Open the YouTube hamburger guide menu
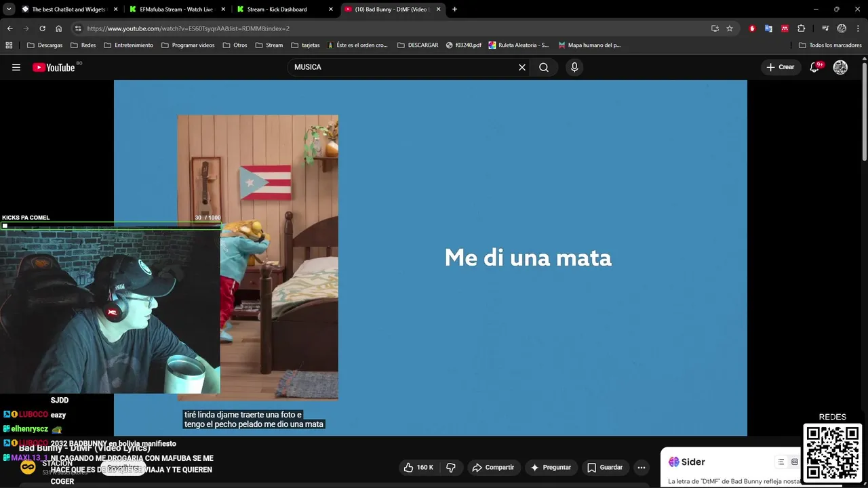This screenshot has width=868, height=488. point(16,67)
